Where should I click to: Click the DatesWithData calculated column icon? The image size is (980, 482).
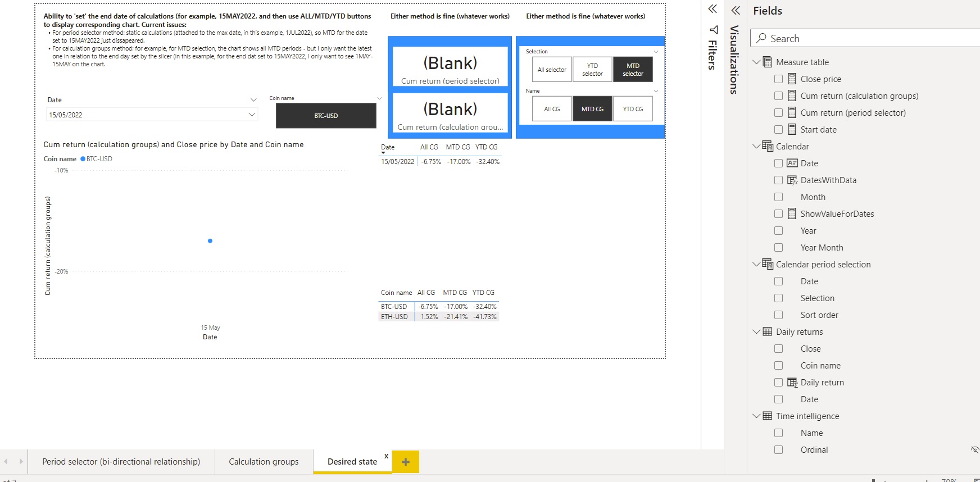click(x=792, y=180)
